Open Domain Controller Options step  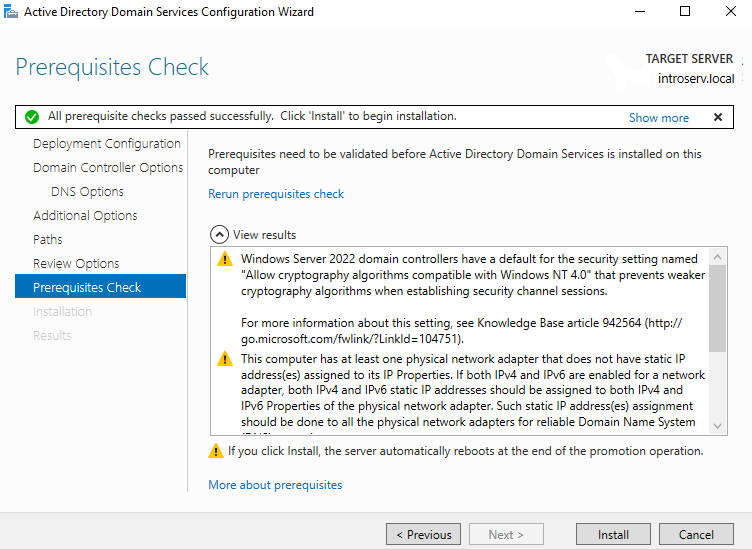click(x=108, y=168)
